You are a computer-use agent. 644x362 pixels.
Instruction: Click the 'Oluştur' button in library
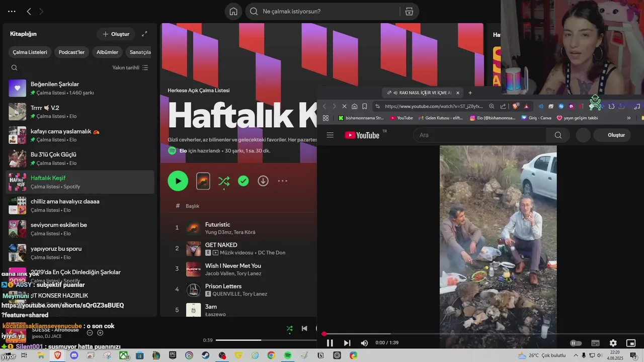click(x=116, y=34)
